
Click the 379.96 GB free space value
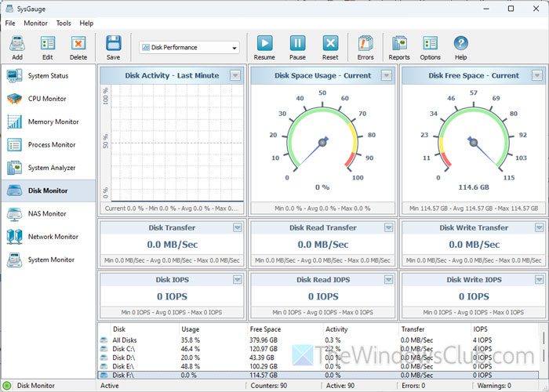click(264, 340)
